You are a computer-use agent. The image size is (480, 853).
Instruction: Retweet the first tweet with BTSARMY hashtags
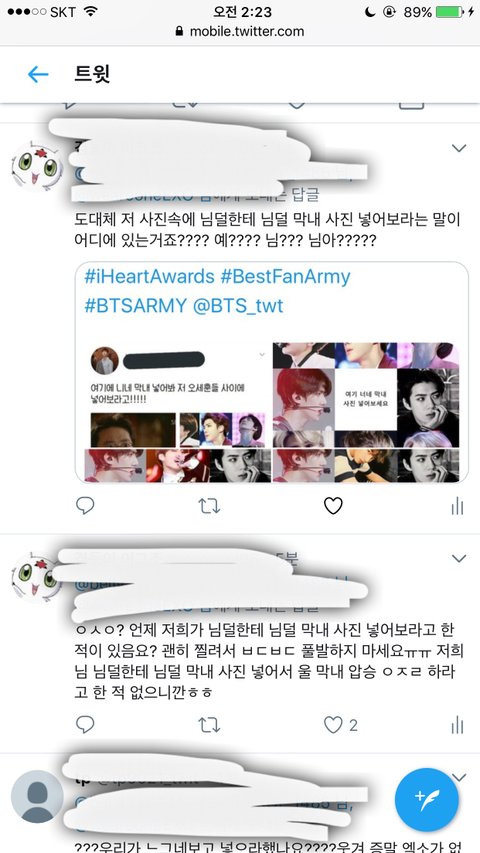coord(209,506)
